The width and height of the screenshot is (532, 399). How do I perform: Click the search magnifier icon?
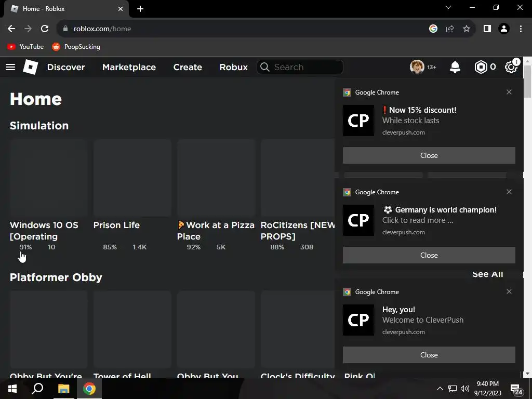(x=264, y=67)
